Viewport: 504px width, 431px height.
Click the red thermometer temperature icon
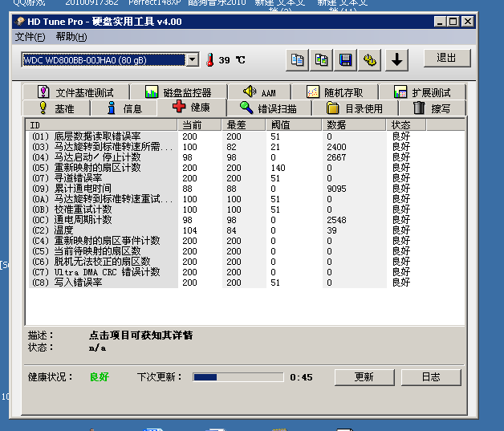[210, 59]
